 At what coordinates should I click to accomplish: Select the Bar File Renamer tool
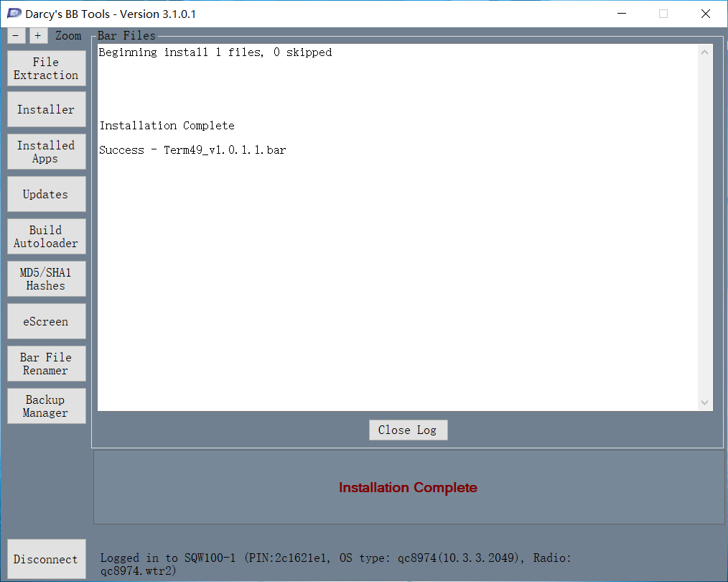point(46,364)
